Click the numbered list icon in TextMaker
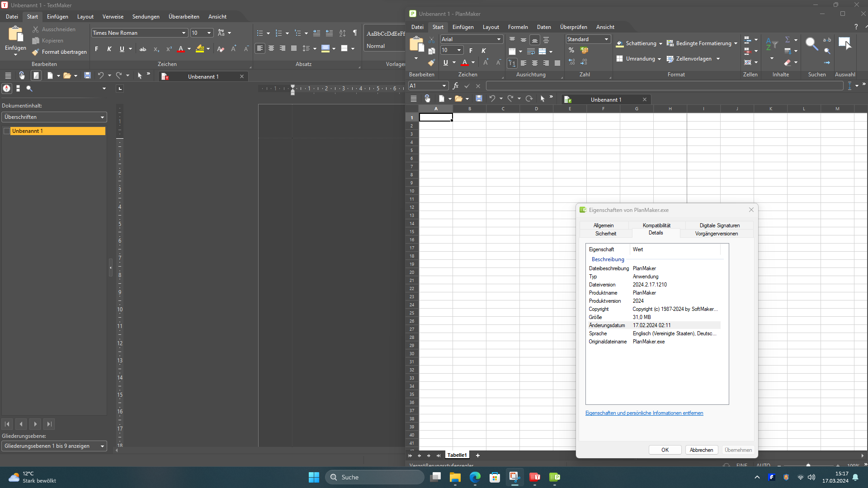The width and height of the screenshot is (868, 488). 279,33
